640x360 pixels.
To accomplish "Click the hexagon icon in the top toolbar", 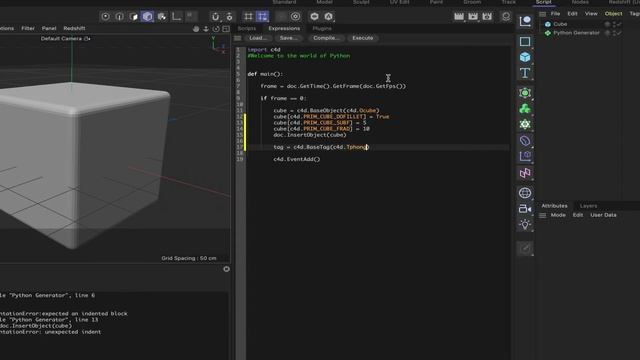I will coord(314,16).
